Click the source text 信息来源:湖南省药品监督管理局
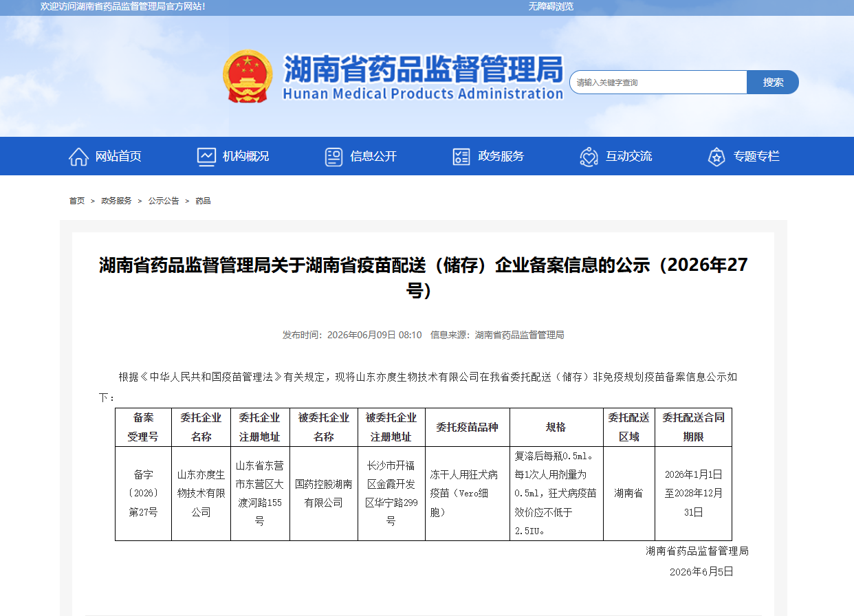854x616 pixels. click(497, 335)
